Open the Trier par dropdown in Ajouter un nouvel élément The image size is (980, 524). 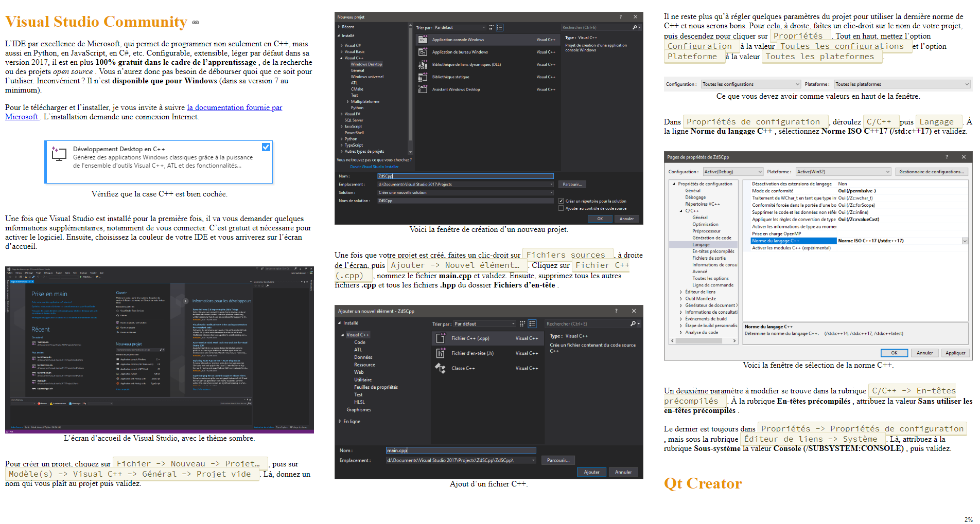tap(484, 323)
